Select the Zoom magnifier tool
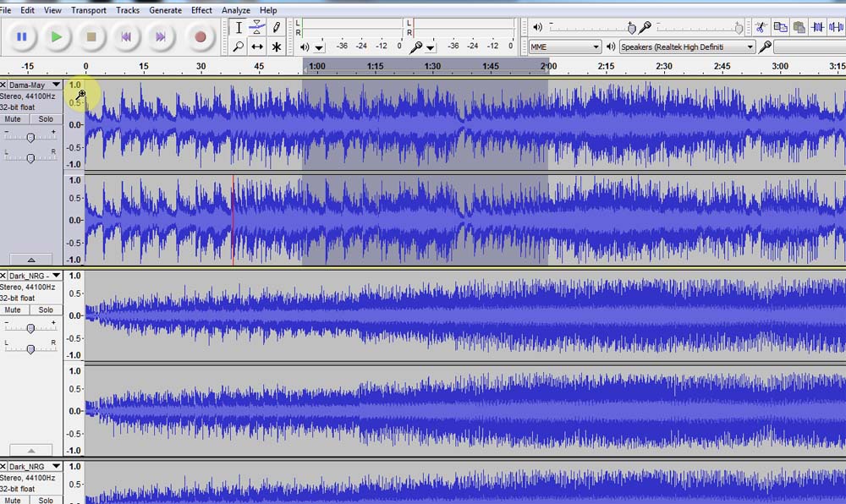This screenshot has width=846, height=504. (x=238, y=47)
